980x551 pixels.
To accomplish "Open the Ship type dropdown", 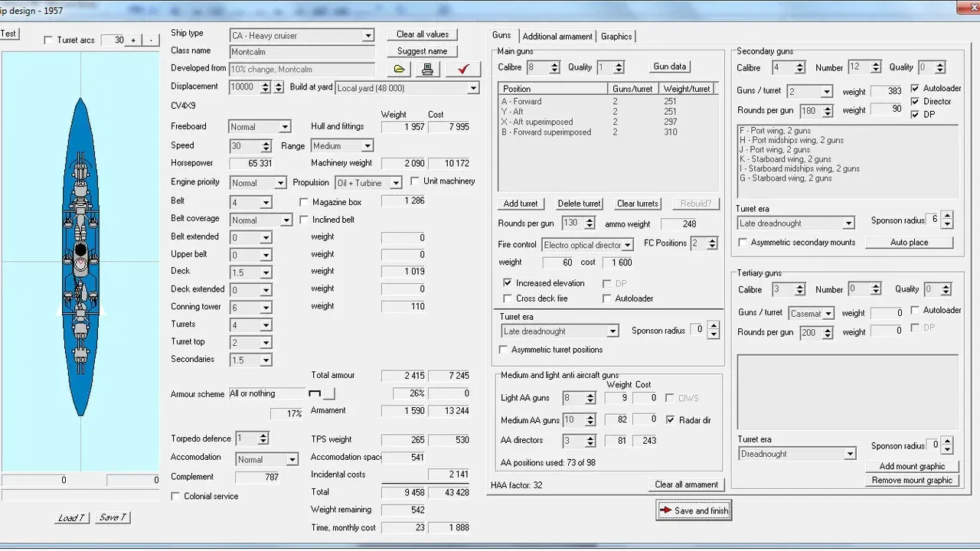I will (x=368, y=35).
